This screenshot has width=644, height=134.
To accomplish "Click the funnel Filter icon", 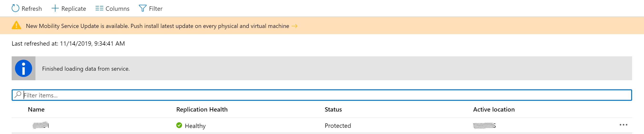I will [x=143, y=8].
